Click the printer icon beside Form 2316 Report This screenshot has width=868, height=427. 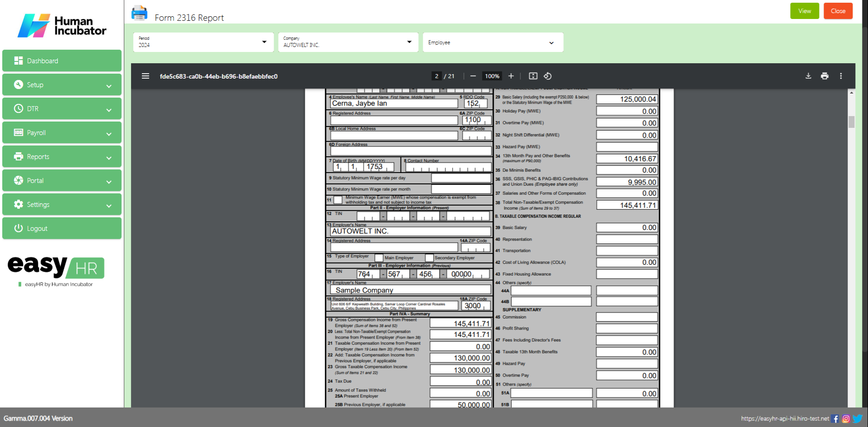[x=139, y=13]
